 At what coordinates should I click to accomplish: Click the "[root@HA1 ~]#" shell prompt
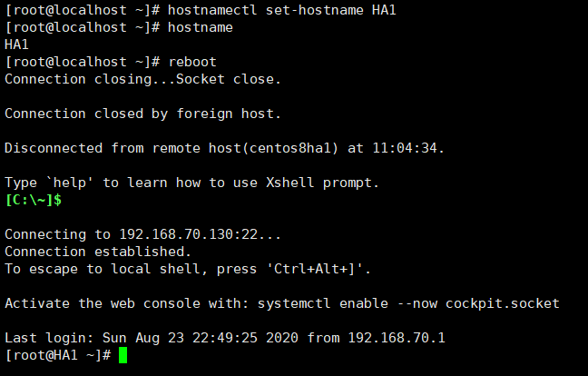tap(57, 355)
